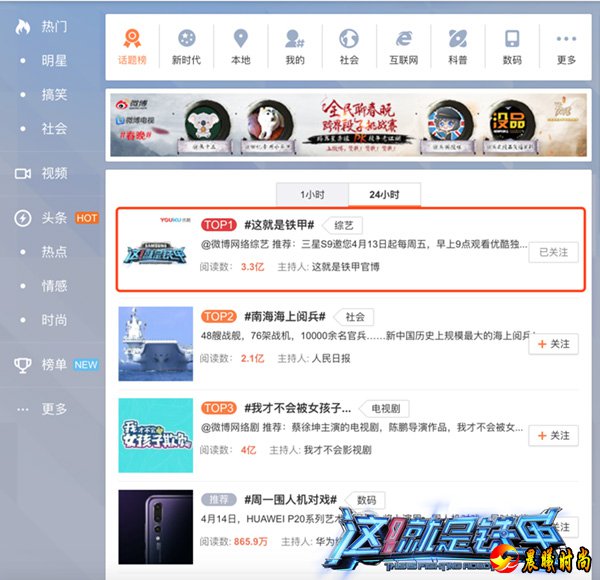
Task: Click read count 2.1亿
Action: [x=252, y=358]
